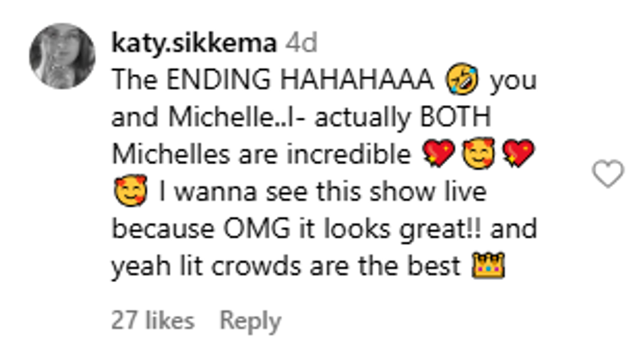Like the comment with the heart icon
Image resolution: width=643 pixels, height=364 pixels.
[608, 174]
